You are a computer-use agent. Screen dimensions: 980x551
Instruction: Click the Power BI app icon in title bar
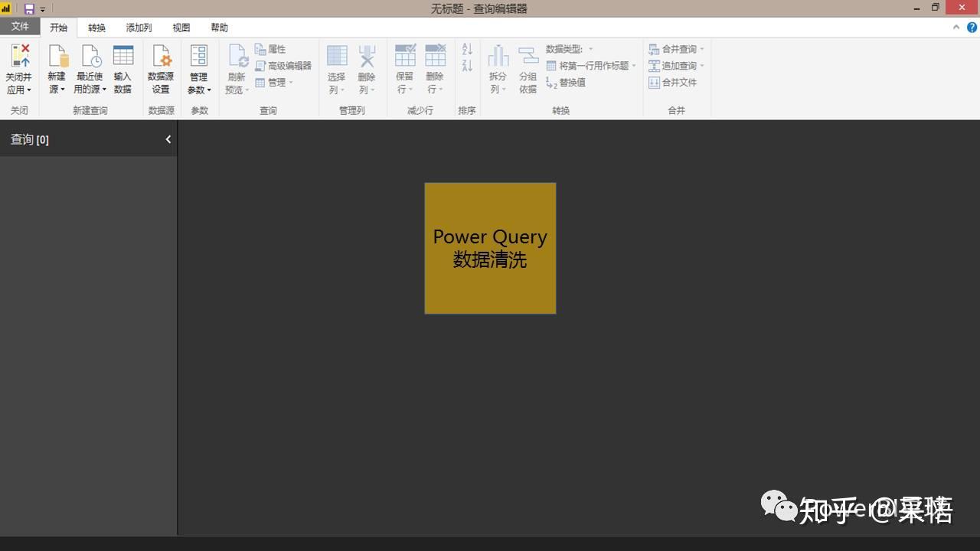tap(6, 9)
